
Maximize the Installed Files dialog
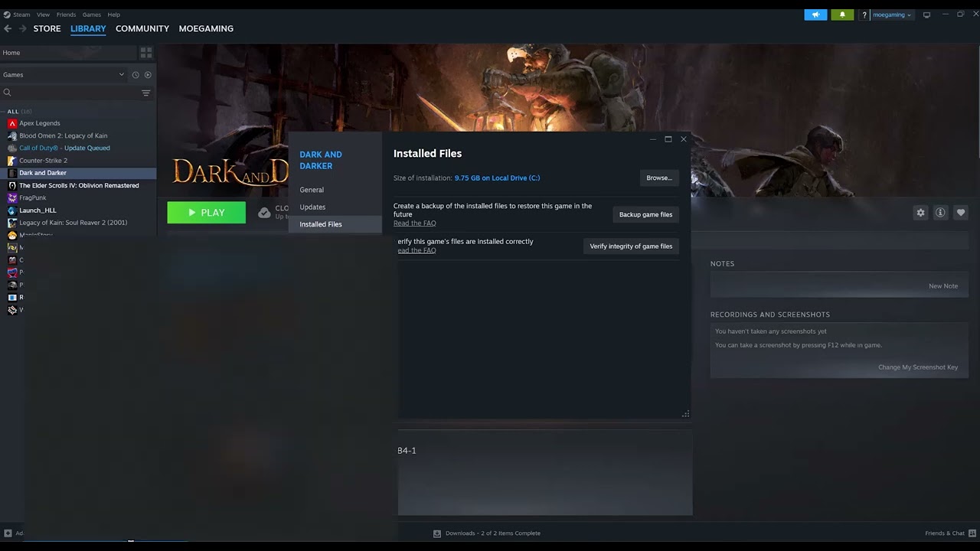(668, 139)
